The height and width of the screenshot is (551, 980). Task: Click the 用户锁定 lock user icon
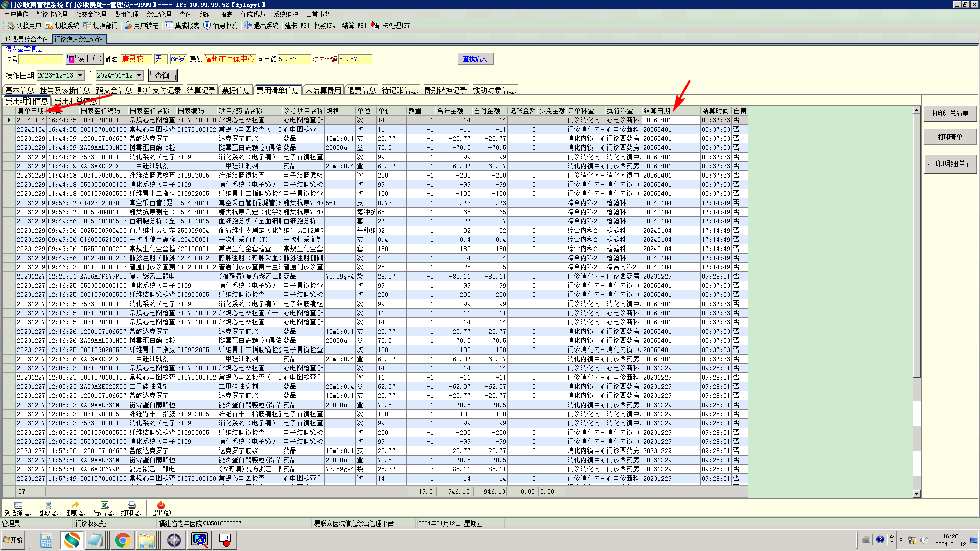coord(128,26)
